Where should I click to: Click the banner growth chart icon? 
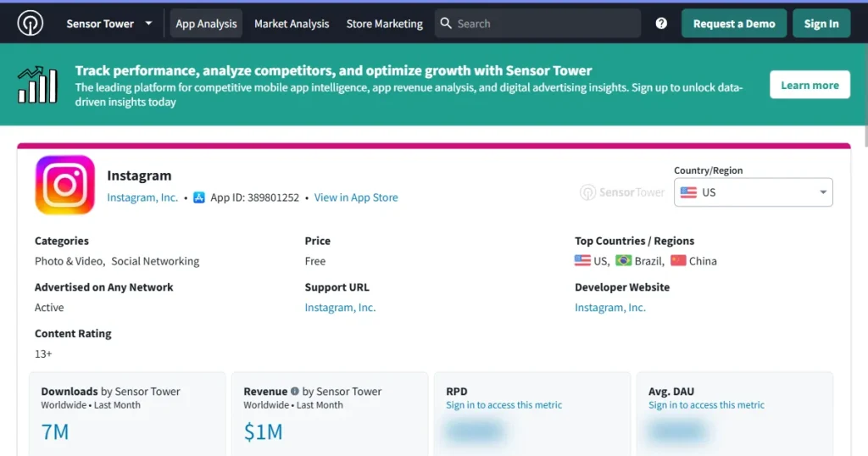coord(37,85)
